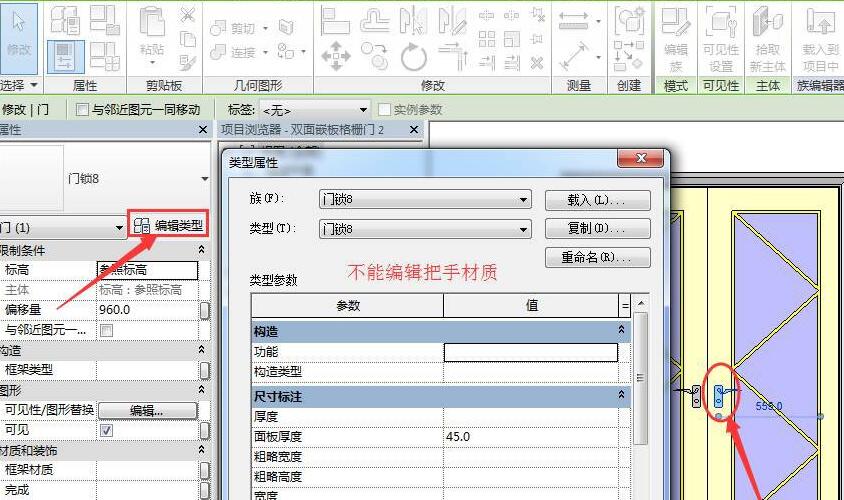Click the 值 column header
This screenshot has width=844, height=500.
[x=531, y=306]
